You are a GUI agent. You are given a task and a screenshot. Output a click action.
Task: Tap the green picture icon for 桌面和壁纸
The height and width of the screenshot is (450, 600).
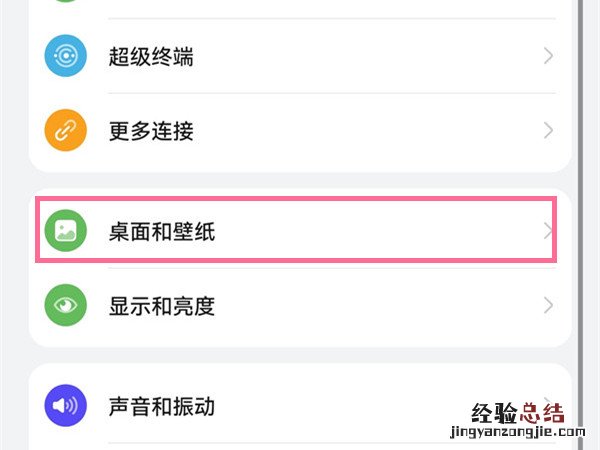66,232
